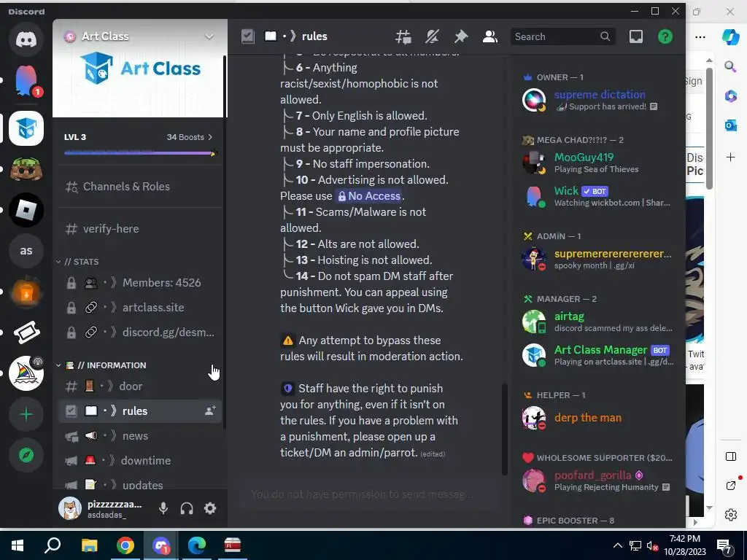Click own user avatar pizzzzzaa panel
The height and width of the screenshot is (560, 747).
click(70, 508)
